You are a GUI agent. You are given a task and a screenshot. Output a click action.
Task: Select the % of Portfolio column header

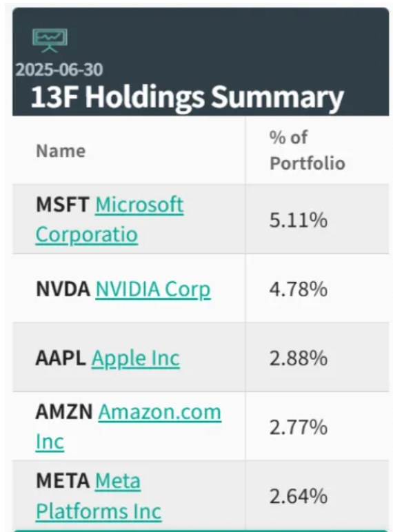pos(308,150)
